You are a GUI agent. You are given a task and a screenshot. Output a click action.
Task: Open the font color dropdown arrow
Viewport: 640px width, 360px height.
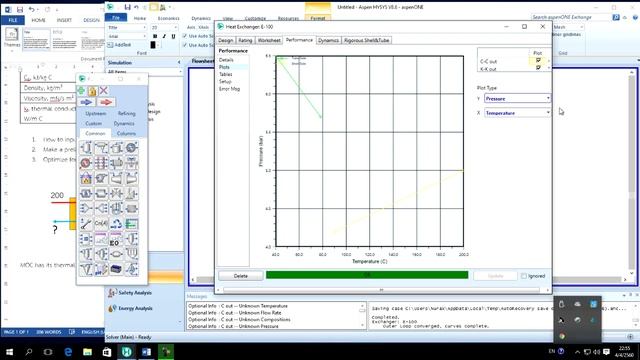tap(158, 45)
